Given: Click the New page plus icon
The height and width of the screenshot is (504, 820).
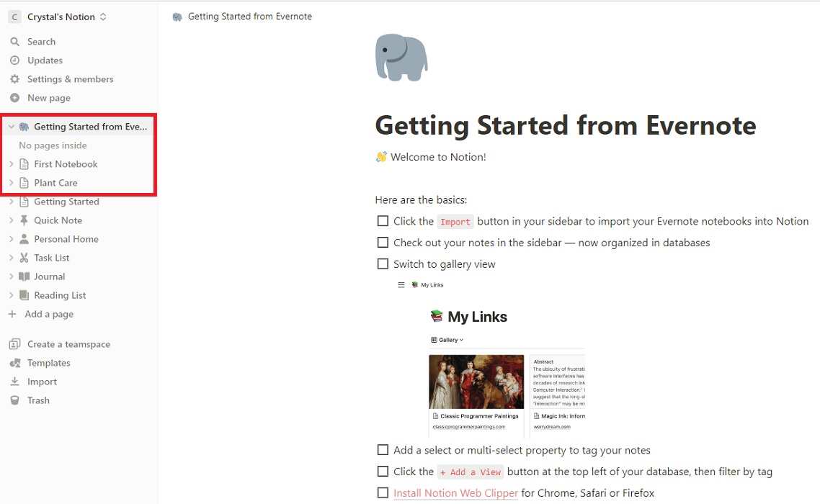Looking at the screenshot, I should pos(16,97).
